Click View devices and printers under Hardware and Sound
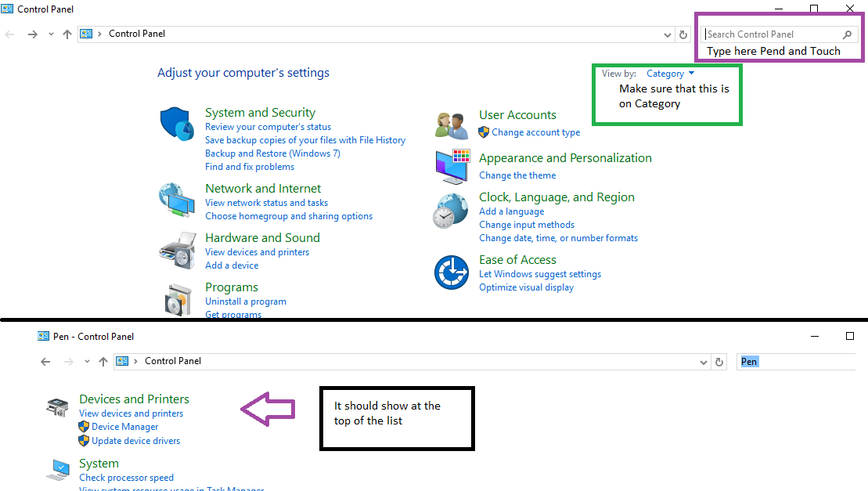The height and width of the screenshot is (491, 868). coord(257,252)
